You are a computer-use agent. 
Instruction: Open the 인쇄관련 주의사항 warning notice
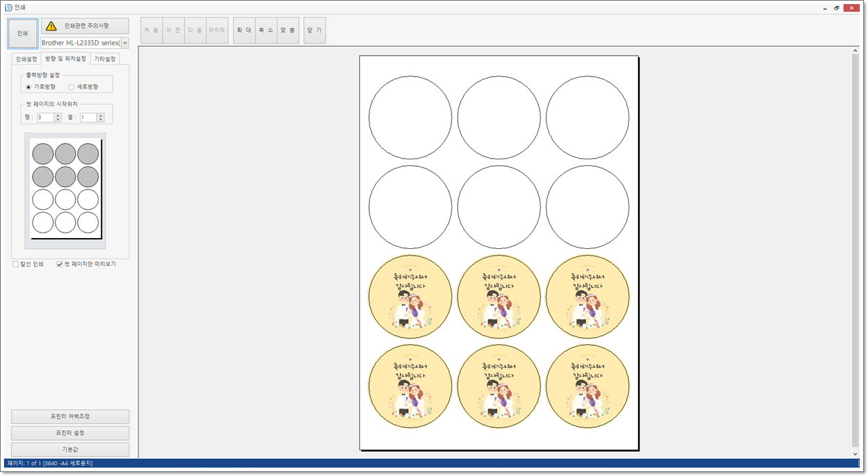85,26
